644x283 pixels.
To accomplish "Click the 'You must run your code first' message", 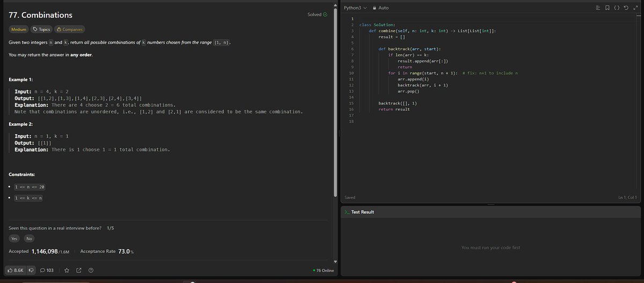I will coord(491,248).
